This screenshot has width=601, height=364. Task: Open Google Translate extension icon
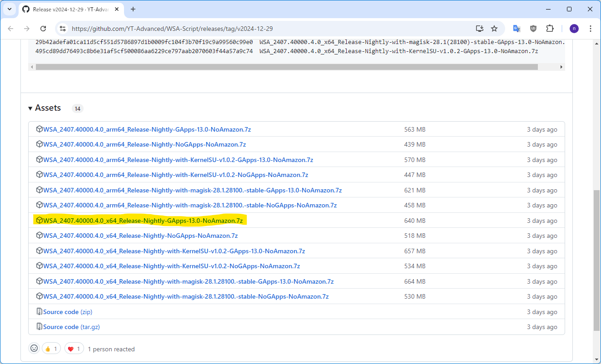(x=517, y=29)
